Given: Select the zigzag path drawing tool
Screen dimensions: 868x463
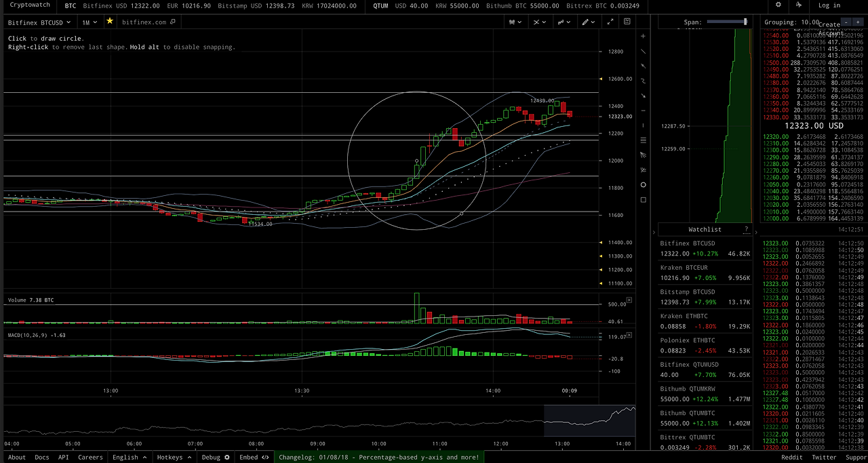Looking at the screenshot, I should pos(644,81).
